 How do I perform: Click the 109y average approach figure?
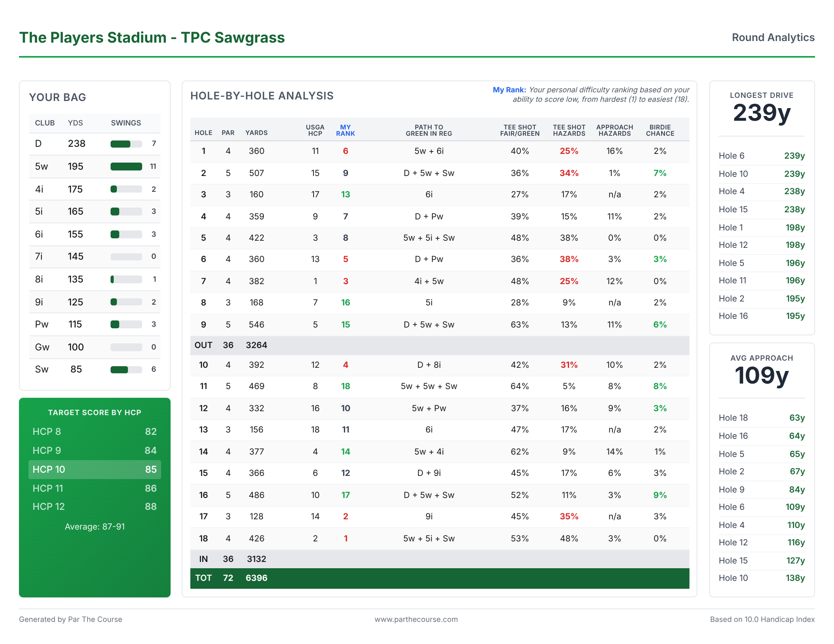(x=761, y=375)
